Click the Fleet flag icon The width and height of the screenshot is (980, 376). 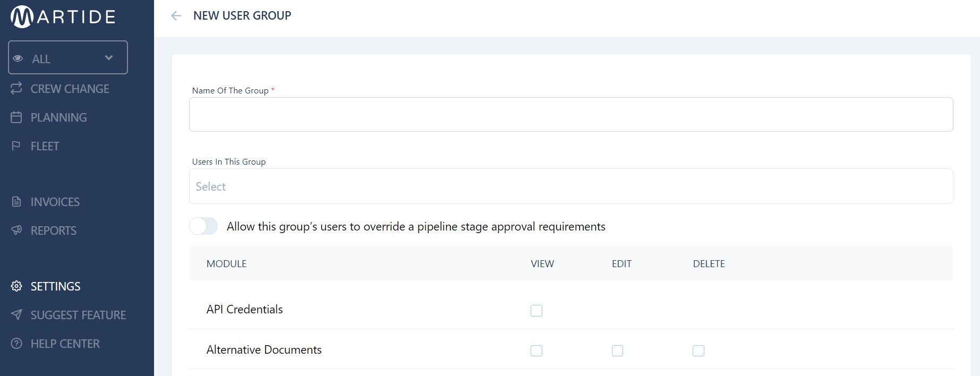[16, 146]
